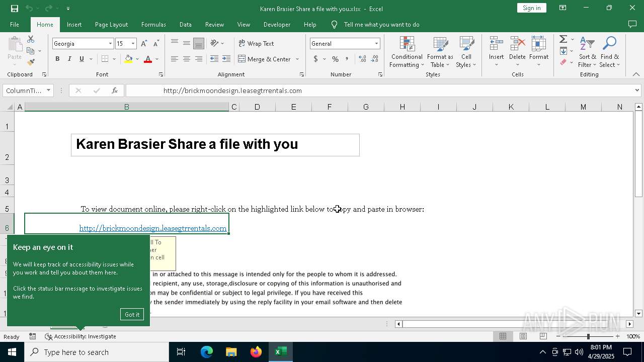Open the font size dropdown showing 15

point(133,44)
